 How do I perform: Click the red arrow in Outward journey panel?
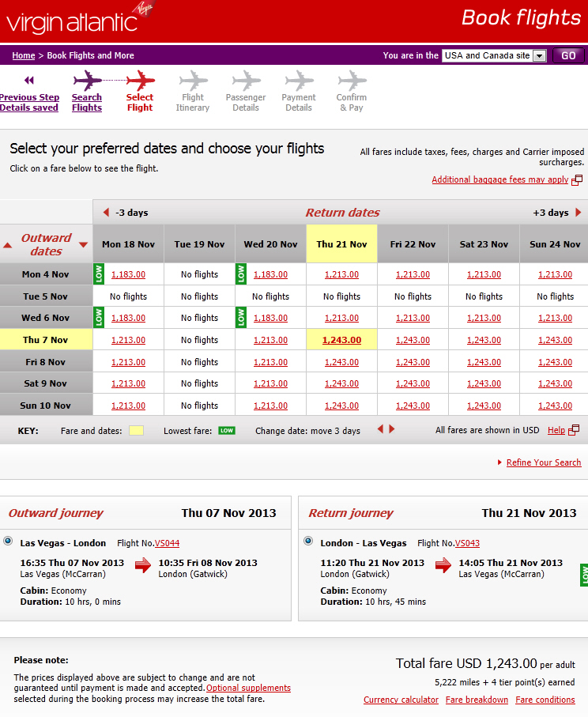tap(143, 565)
